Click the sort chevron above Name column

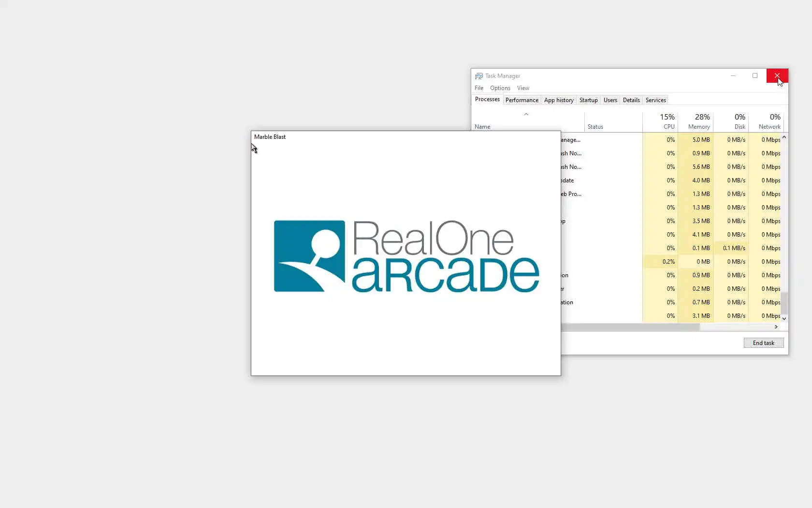526,114
